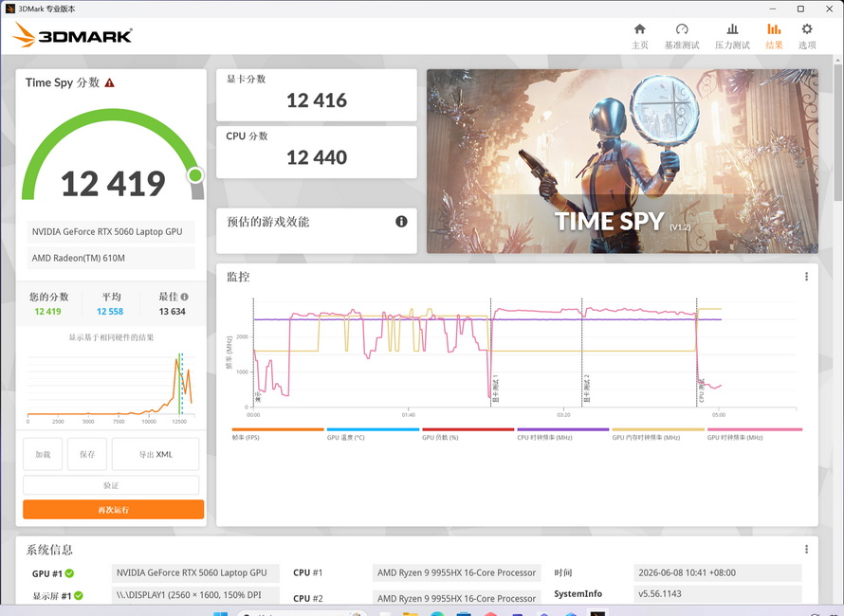Click the 时间 value 2026-06-08 10:41
The height and width of the screenshot is (616, 844).
718,573
